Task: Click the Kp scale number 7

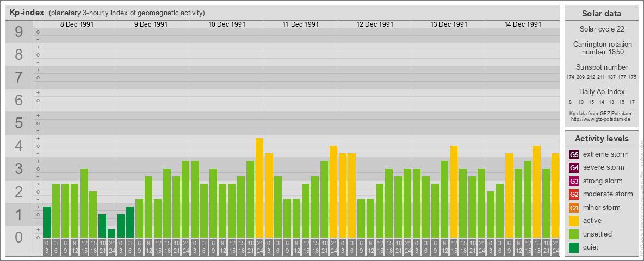Action: (x=18, y=78)
